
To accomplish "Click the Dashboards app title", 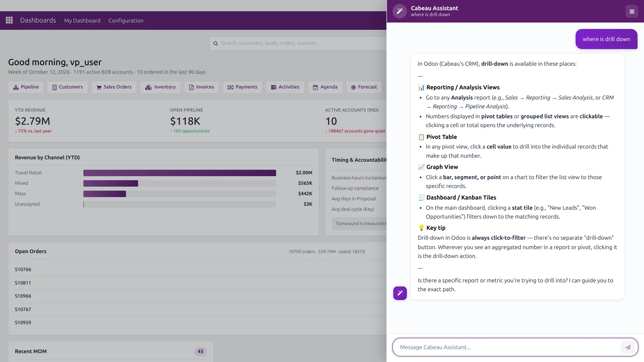I will [x=38, y=20].
